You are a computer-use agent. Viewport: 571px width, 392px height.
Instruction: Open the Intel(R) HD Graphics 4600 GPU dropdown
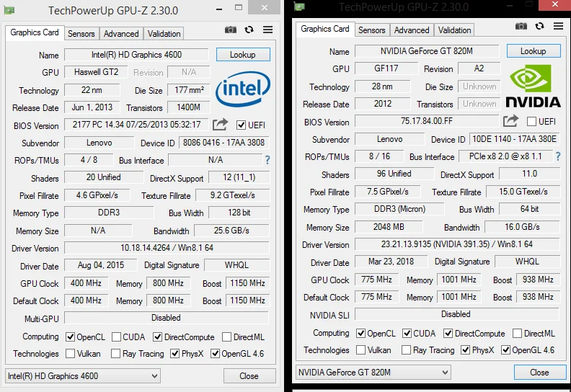point(83,376)
